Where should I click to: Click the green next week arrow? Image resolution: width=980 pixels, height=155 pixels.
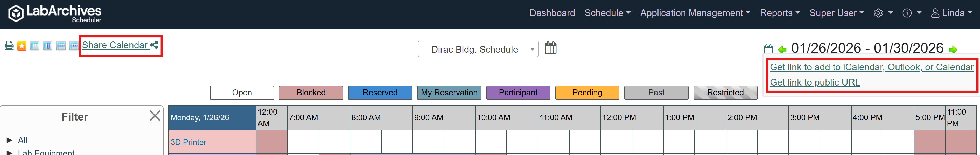click(953, 50)
